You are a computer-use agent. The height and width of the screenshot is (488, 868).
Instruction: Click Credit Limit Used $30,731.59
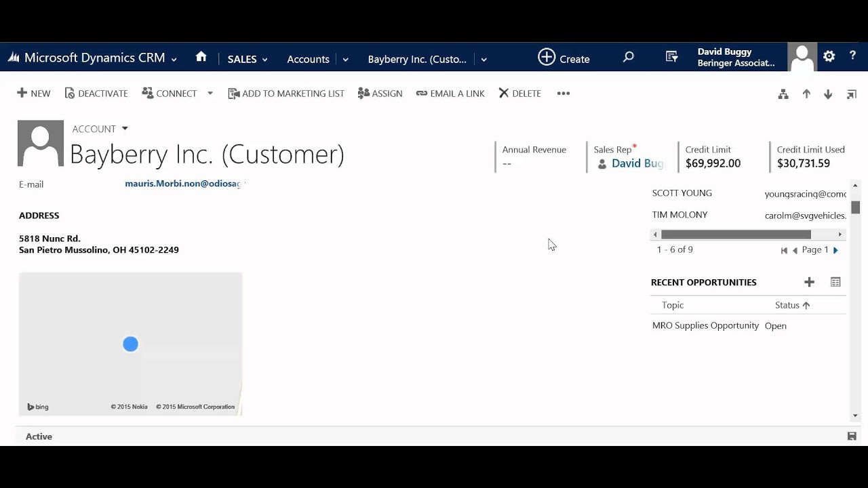(804, 163)
